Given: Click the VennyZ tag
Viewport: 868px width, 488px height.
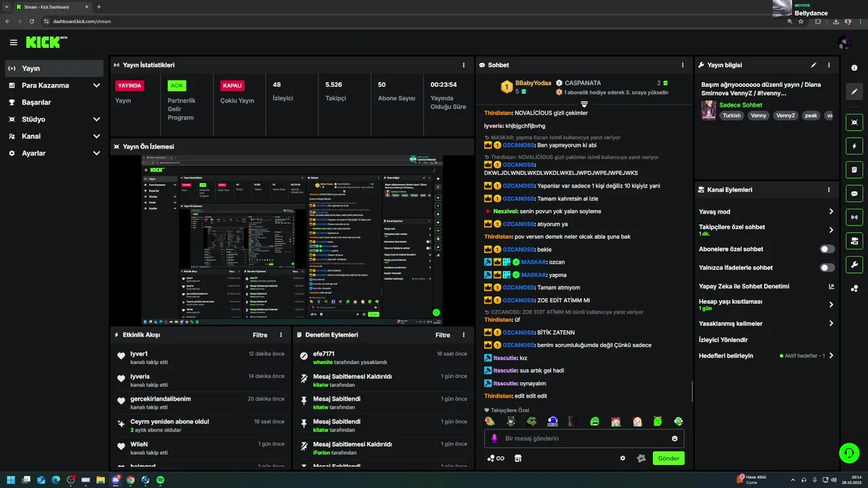Looking at the screenshot, I should 785,115.
